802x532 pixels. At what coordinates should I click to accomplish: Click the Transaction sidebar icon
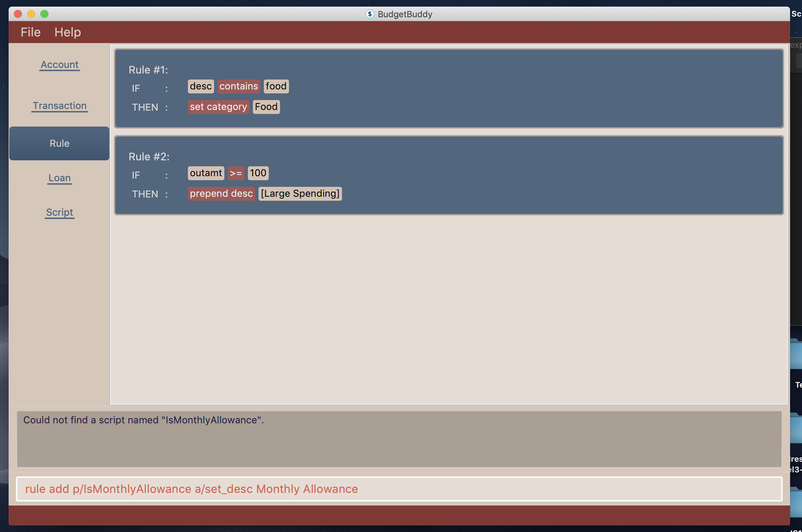[59, 105]
